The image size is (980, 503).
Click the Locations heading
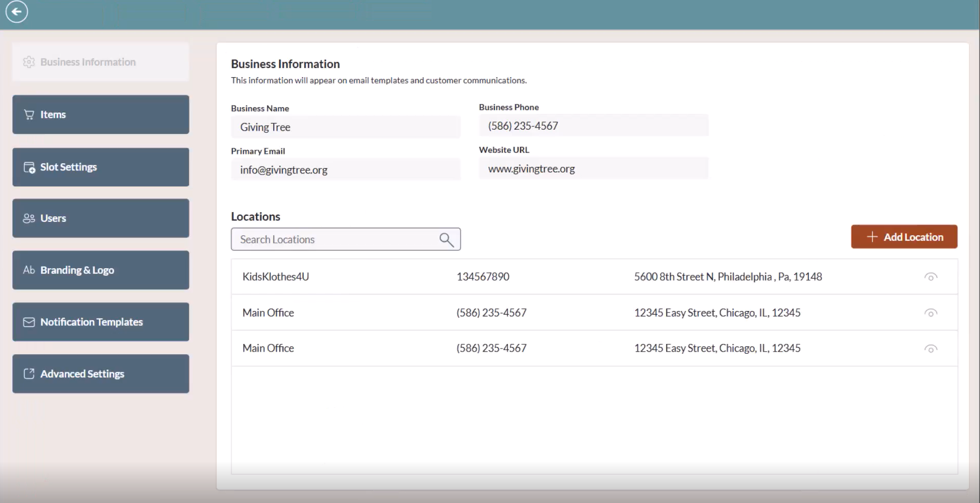click(256, 216)
